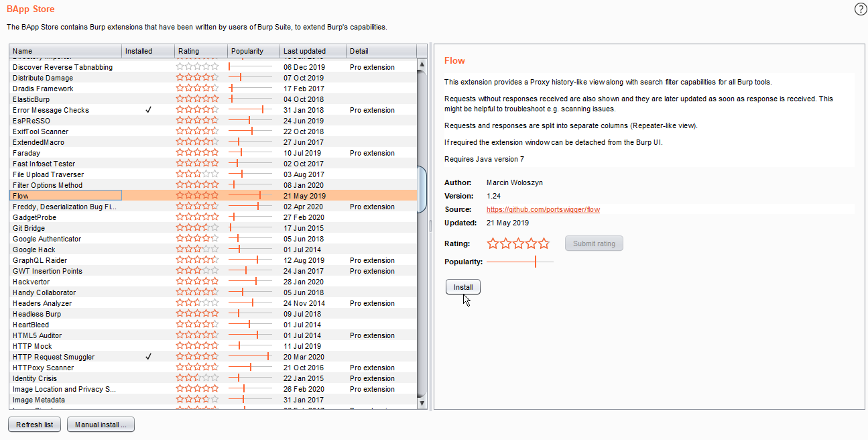Click the rating stars in the Git Bridge row

(x=197, y=228)
